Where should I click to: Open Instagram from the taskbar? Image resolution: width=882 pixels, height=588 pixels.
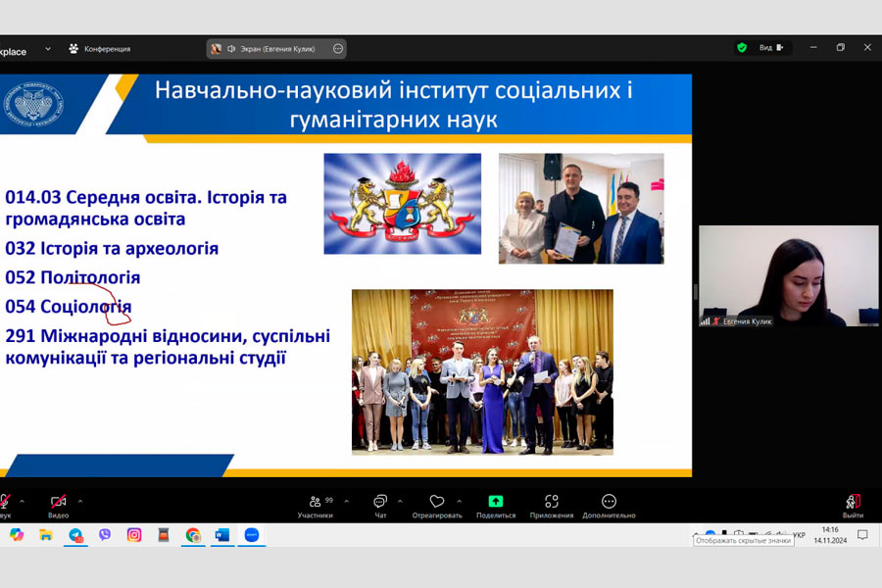coord(134,534)
